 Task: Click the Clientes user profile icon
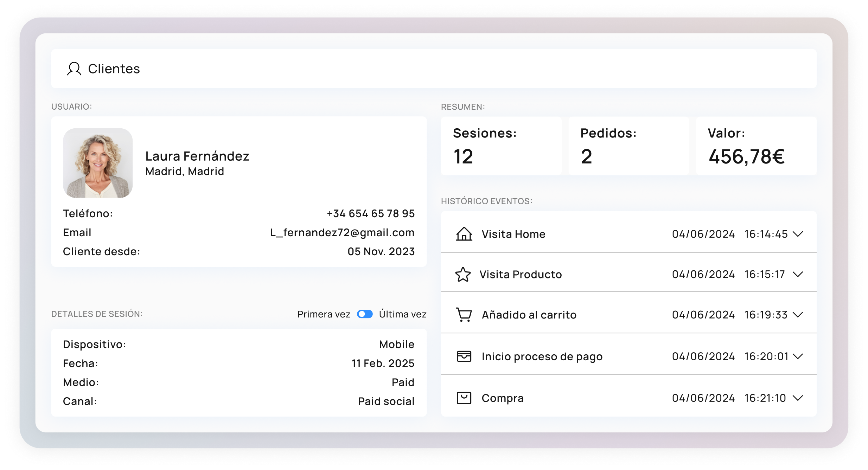[x=74, y=69]
